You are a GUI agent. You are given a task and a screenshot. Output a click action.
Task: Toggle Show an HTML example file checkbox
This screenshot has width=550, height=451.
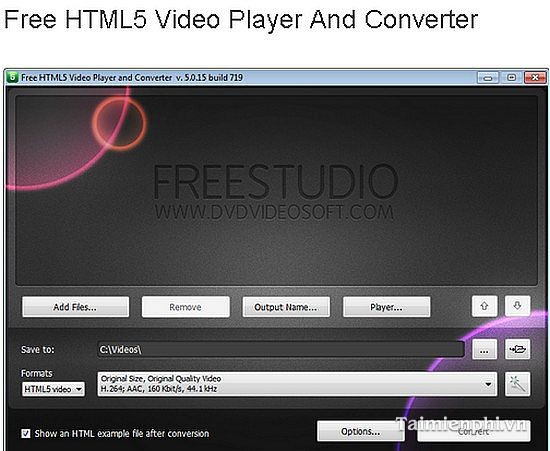26,433
